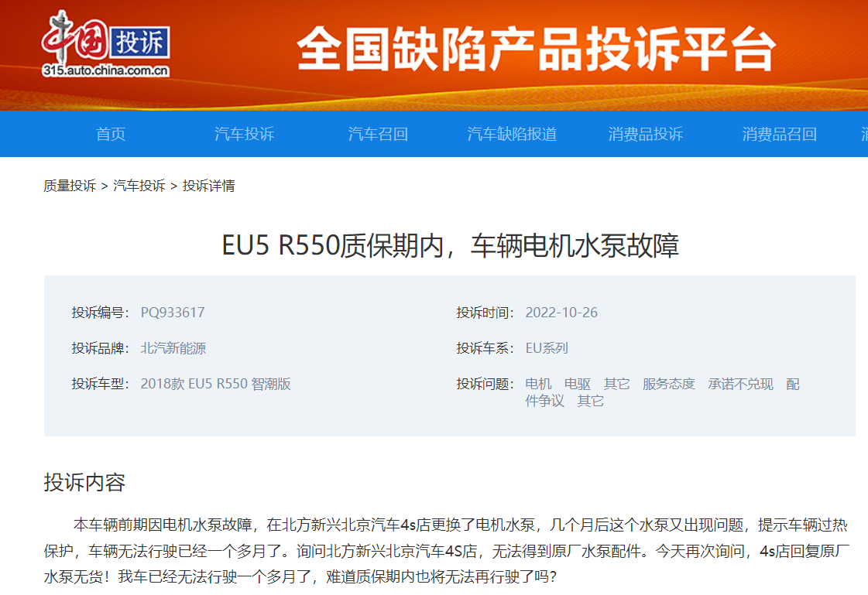Click the 全国缺陷产品投诉平台 banner title

pos(536,50)
